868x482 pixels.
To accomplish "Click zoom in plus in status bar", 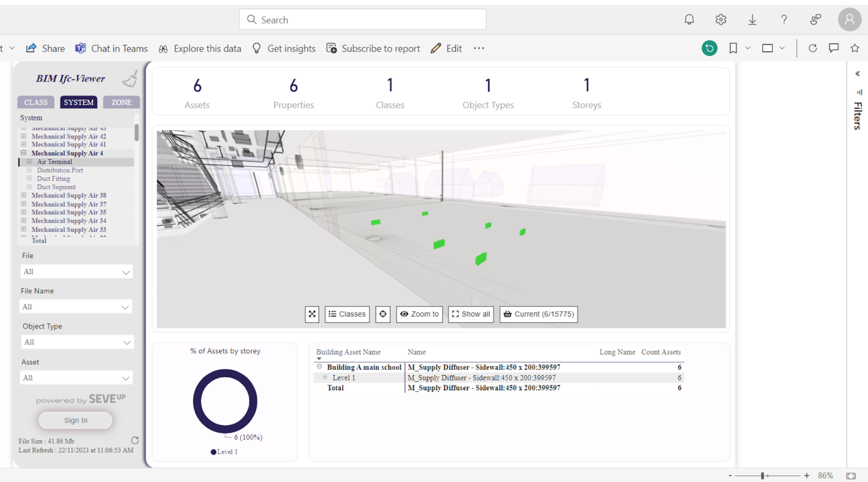I will coord(807,475).
